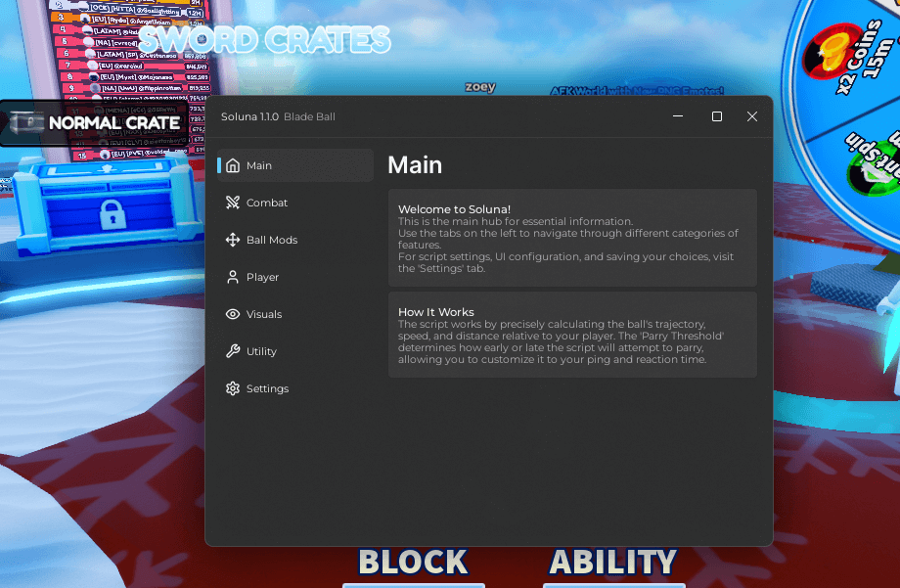Open Settings using the gear icon
The image size is (900, 588).
(233, 388)
